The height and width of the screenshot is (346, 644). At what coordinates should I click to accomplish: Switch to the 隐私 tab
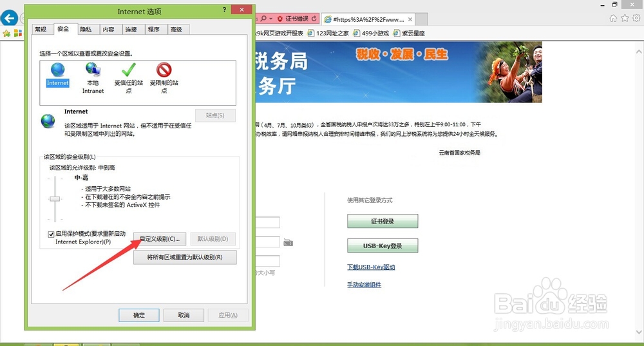coord(86,29)
